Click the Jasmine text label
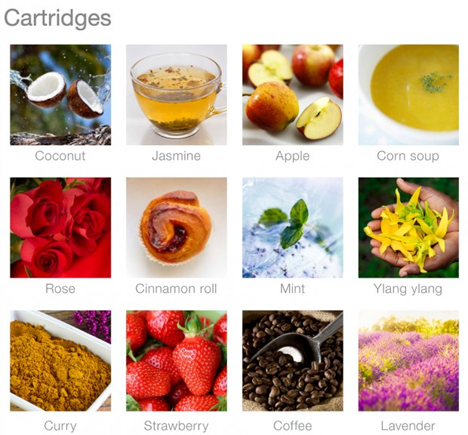The image size is (468, 435). (176, 156)
